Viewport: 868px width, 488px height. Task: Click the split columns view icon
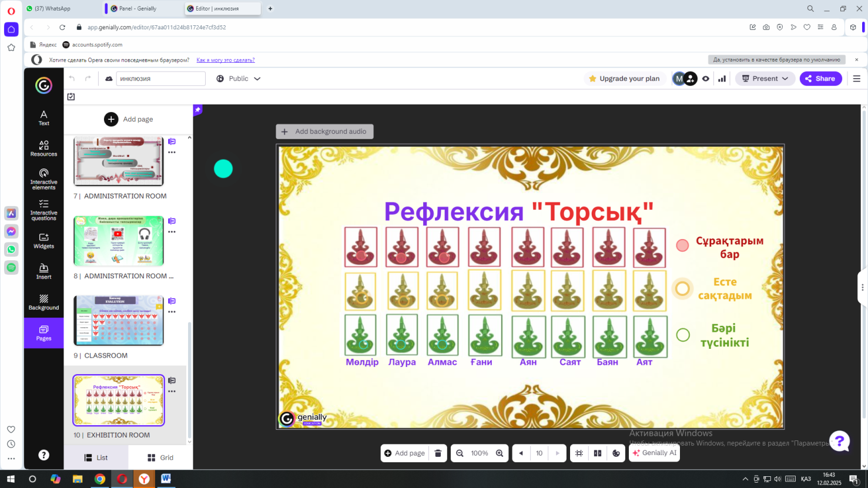598,453
